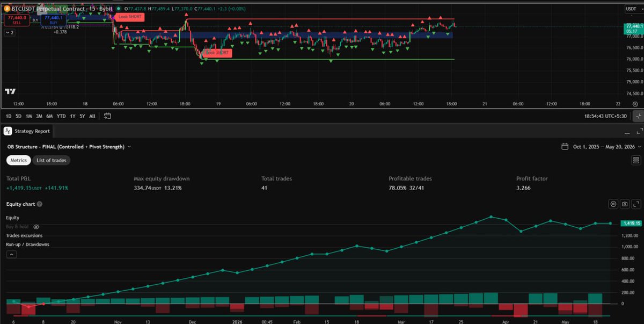Select the 5Y time range
The image size is (644, 324).
[82, 116]
